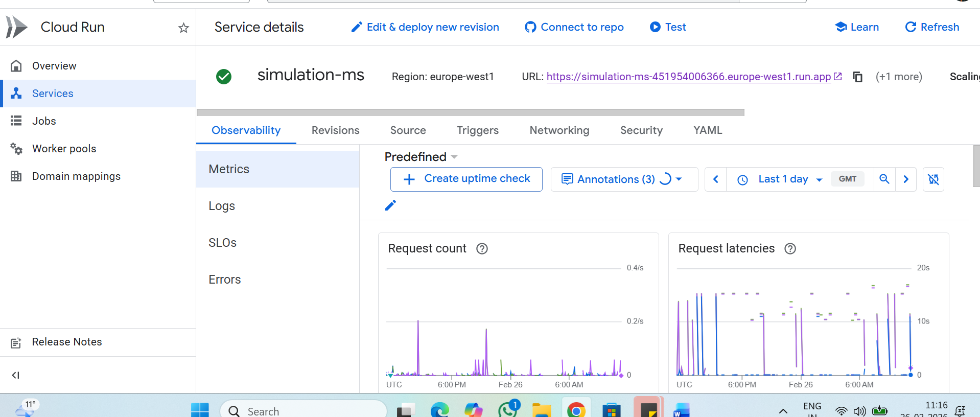Click Connect to repo
Image resolution: width=980 pixels, height=417 pixels.
click(574, 27)
